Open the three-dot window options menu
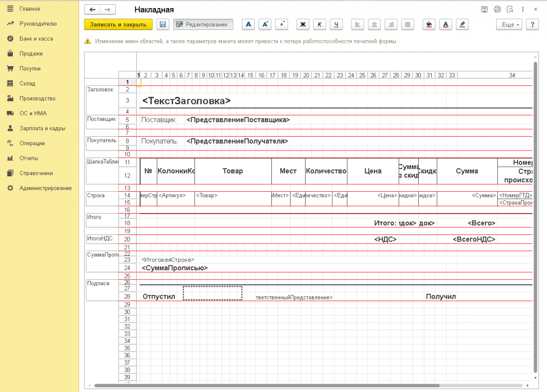The image size is (547, 392). [x=522, y=10]
